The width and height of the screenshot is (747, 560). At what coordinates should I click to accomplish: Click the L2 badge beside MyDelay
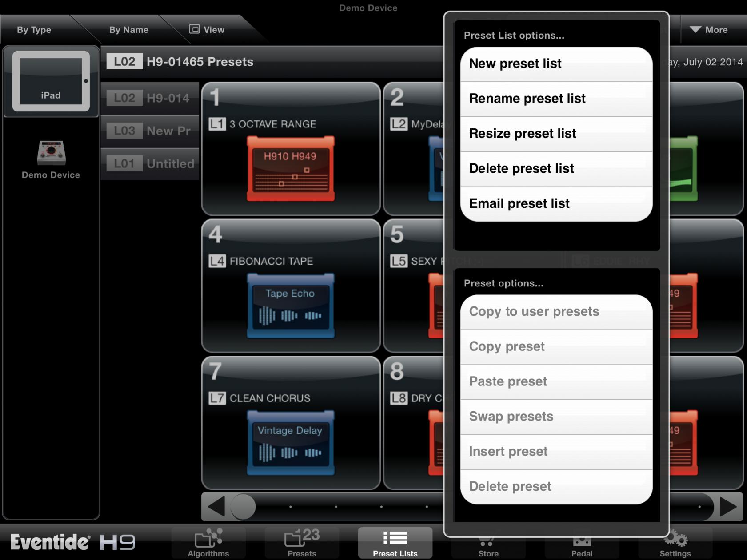coord(399,124)
